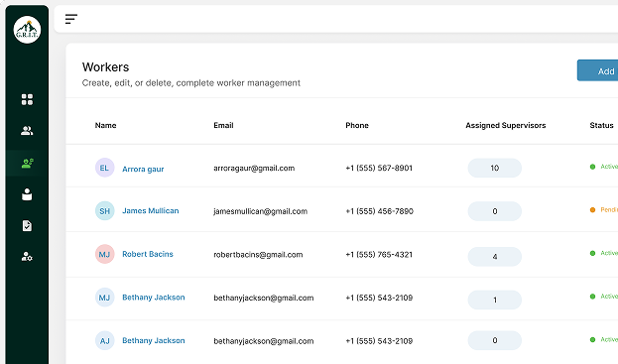Screen dimensions: 618x364
Task: Click the AJ avatar in the last row
Action: 104,341
